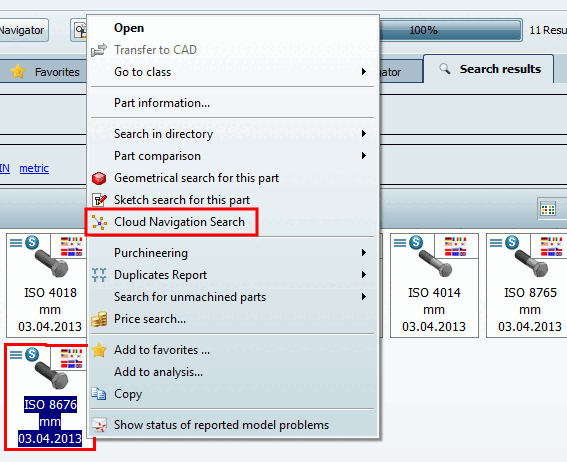567x462 pixels.
Task: Click the Duplicates Report icon
Action: click(x=99, y=275)
